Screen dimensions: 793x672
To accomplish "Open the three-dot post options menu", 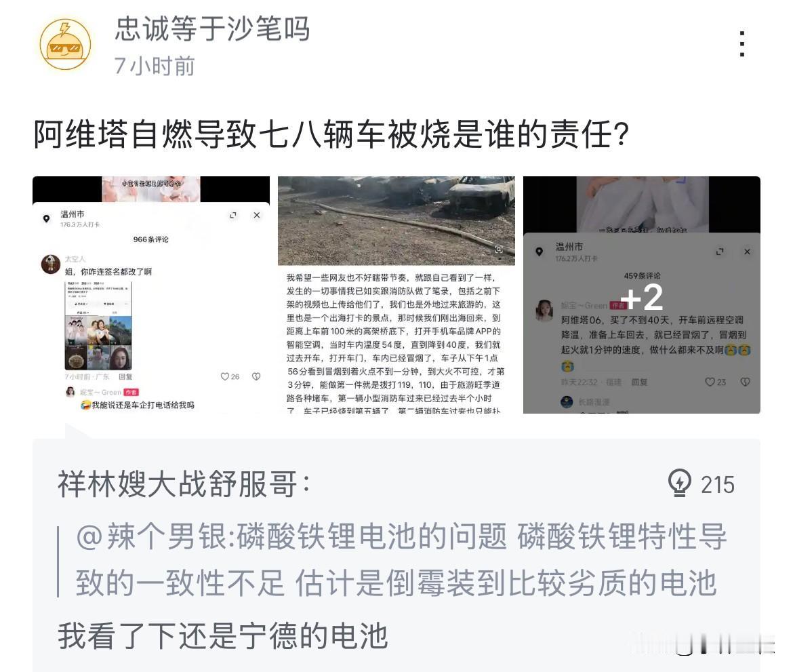I will [x=741, y=43].
